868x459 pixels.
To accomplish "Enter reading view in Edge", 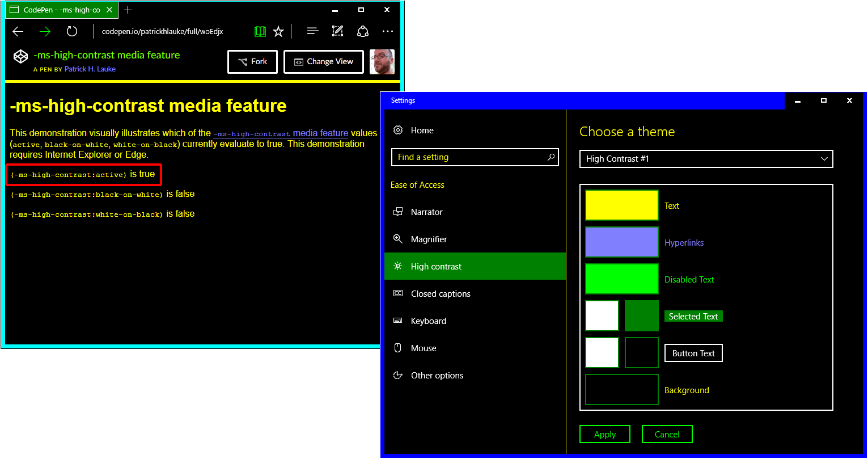I will 260,31.
